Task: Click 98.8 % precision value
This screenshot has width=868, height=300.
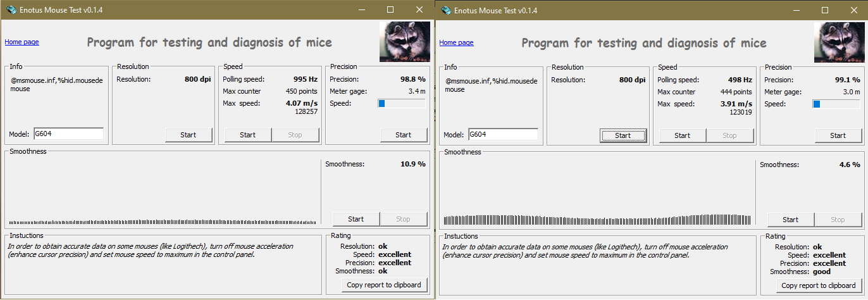Action: (412, 79)
